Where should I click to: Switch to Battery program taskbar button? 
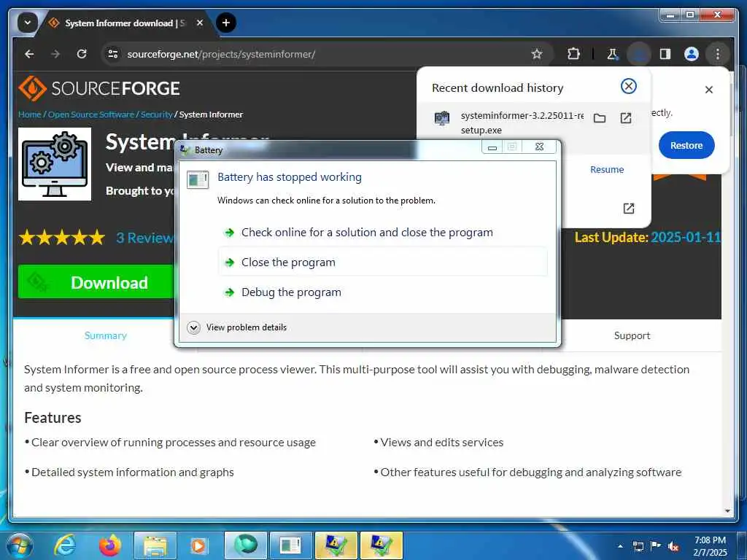pyautogui.click(x=290, y=545)
